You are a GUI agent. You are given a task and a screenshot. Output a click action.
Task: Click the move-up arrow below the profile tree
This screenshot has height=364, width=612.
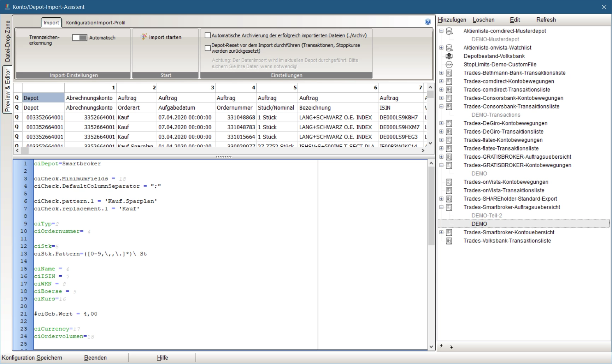point(441,346)
